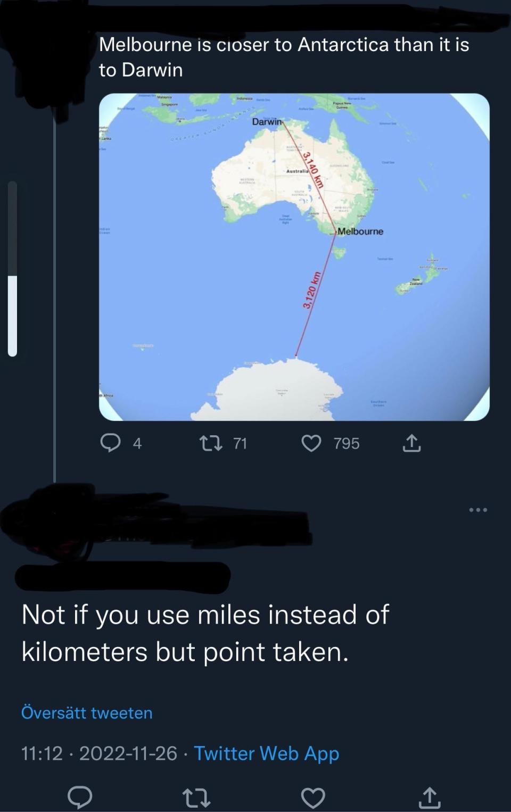View the 795 likes count

coord(345,443)
